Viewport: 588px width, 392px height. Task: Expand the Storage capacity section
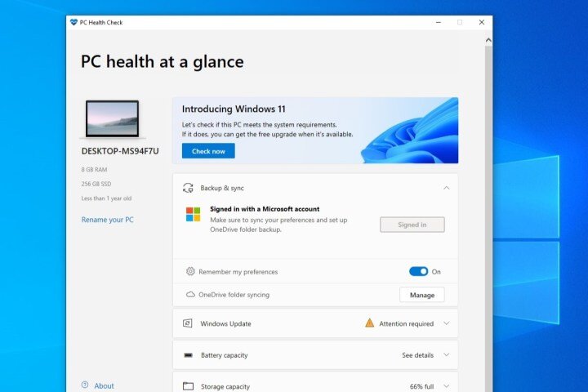point(446,386)
